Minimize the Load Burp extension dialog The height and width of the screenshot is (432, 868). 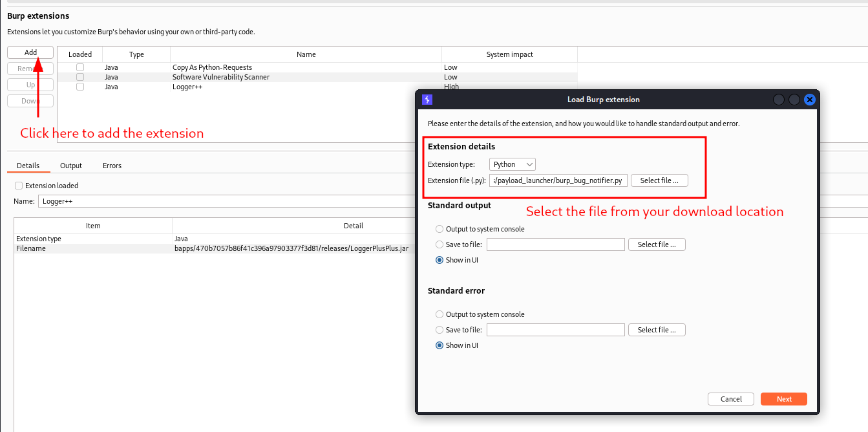tap(779, 100)
